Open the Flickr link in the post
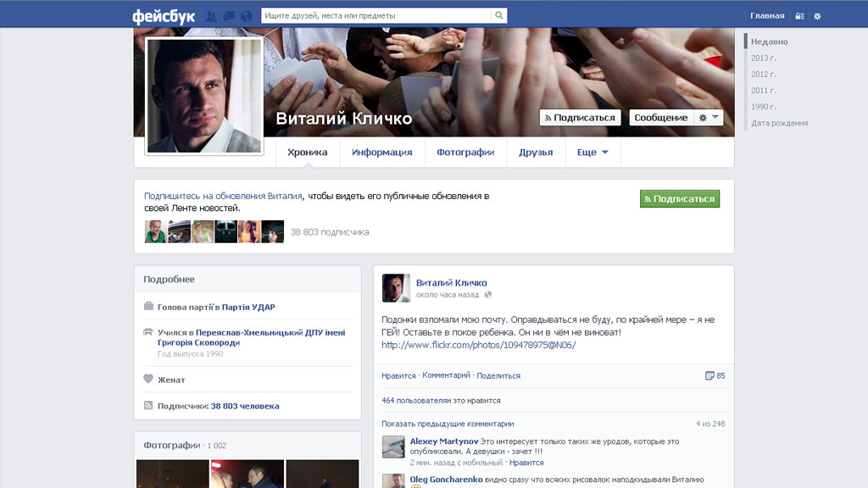The height and width of the screenshot is (488, 868). click(478, 345)
